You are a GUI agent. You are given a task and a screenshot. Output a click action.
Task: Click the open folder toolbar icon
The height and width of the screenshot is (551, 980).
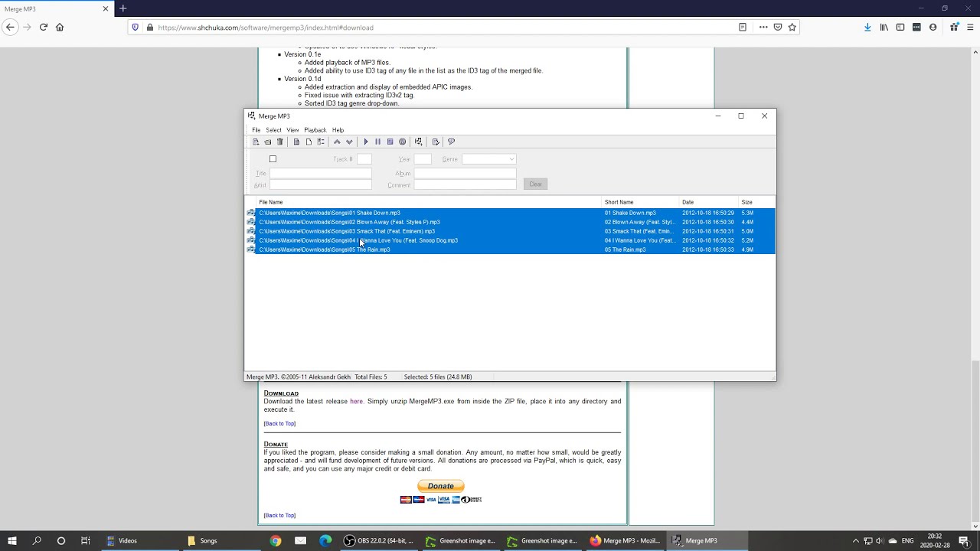coord(267,142)
